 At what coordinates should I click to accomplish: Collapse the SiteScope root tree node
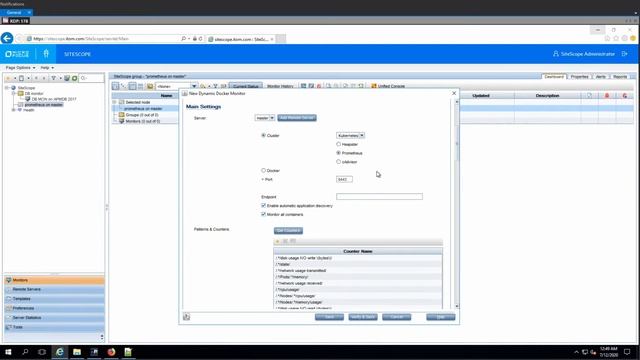pyautogui.click(x=7, y=88)
